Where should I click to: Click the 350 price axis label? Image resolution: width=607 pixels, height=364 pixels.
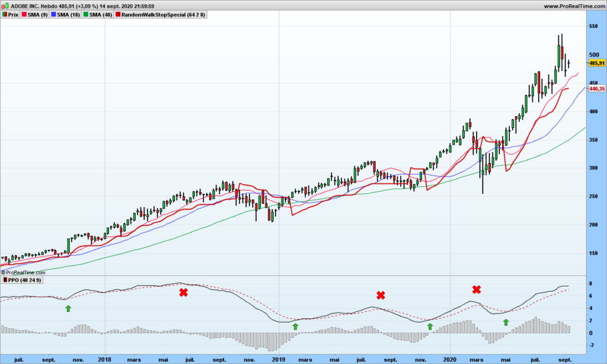[593, 140]
